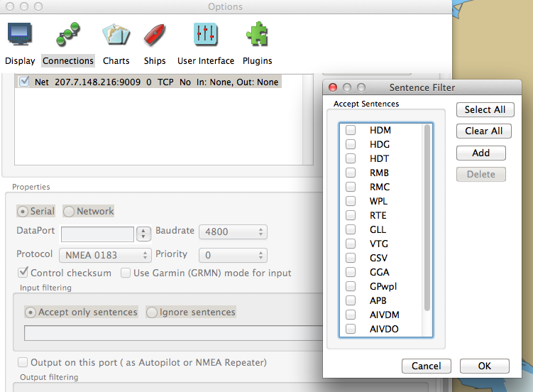
Task: Check the GPwpl sentence checkbox
Action: (x=351, y=286)
